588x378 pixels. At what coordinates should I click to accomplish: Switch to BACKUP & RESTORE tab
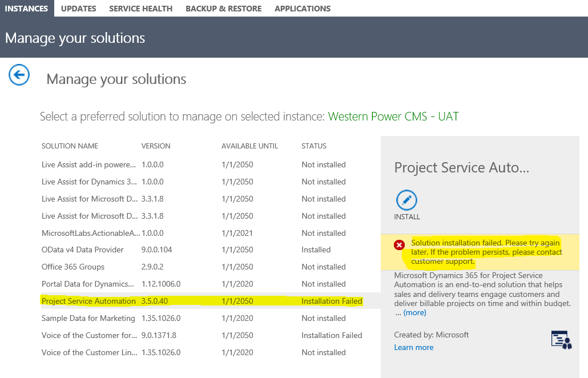tap(223, 8)
